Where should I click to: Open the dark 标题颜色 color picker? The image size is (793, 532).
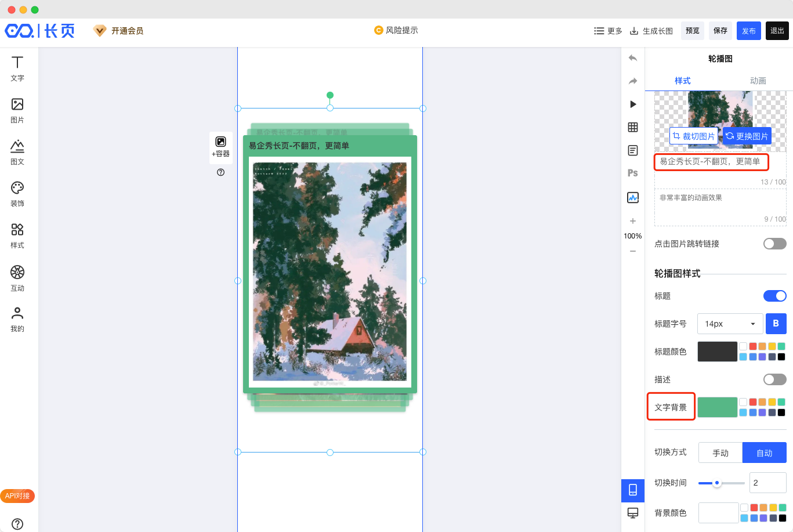point(718,352)
